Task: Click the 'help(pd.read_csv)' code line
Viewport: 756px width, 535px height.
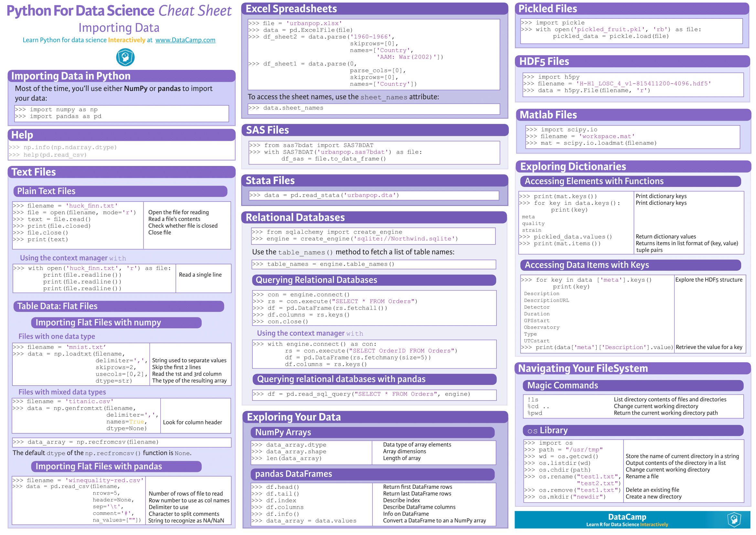Action: click(48, 155)
